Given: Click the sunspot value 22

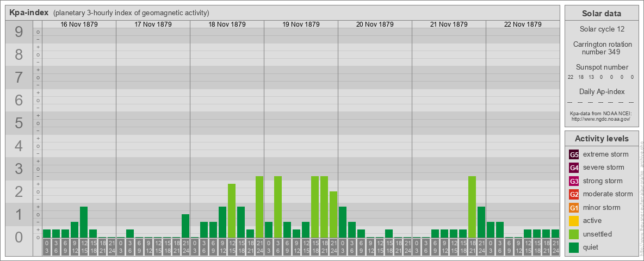Looking at the screenshot, I should point(571,77).
